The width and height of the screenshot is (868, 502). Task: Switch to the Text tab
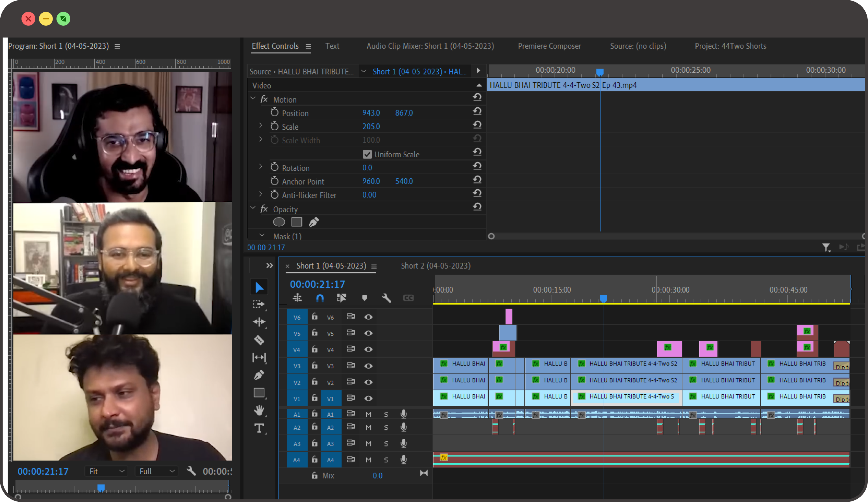pyautogui.click(x=332, y=46)
